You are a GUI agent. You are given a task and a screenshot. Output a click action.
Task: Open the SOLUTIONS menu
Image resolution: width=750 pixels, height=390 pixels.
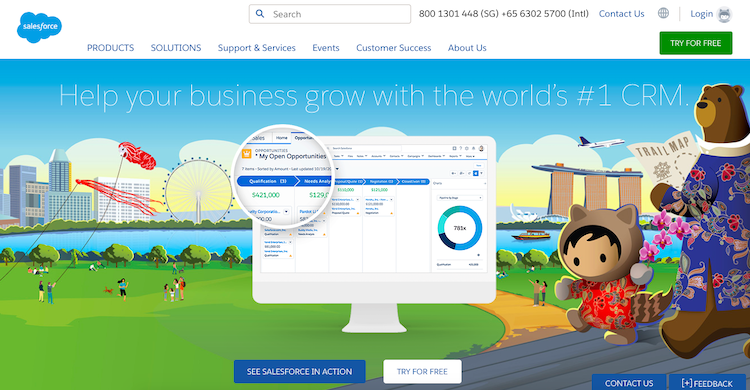[x=176, y=48]
